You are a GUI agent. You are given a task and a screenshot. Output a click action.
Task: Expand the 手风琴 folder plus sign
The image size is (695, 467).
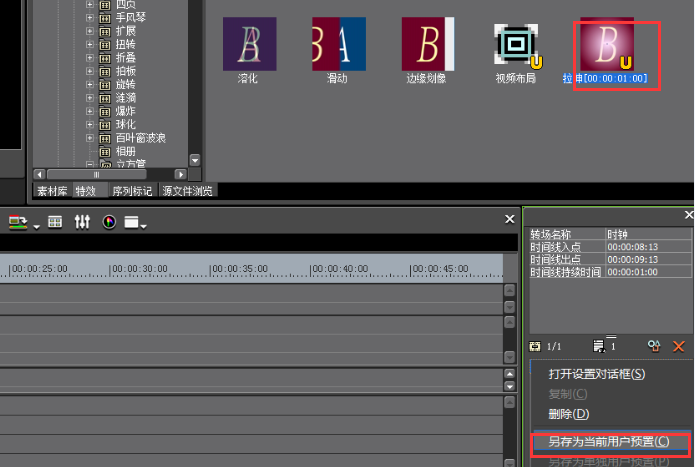tap(90, 18)
